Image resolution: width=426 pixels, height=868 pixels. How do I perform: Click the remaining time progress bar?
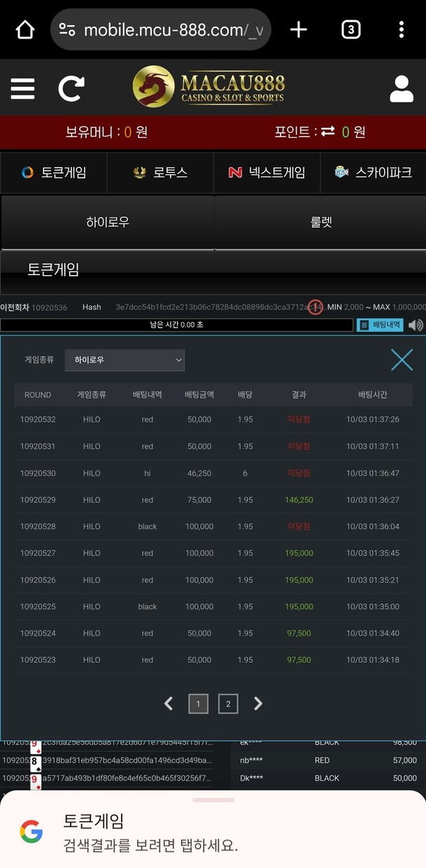click(x=176, y=325)
